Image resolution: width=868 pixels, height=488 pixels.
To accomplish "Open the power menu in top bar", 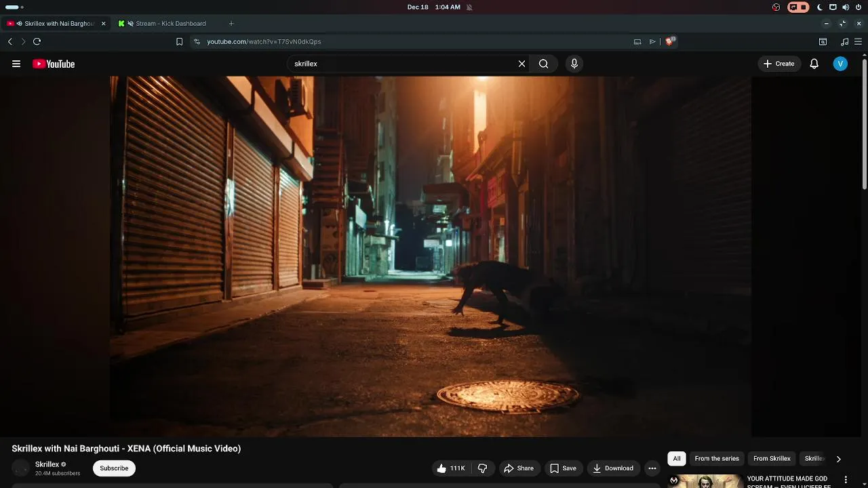I will (859, 7).
